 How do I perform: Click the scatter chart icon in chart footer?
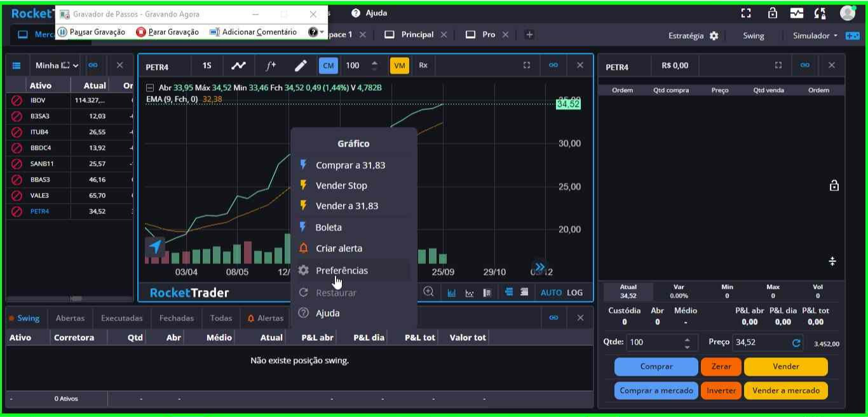click(470, 293)
